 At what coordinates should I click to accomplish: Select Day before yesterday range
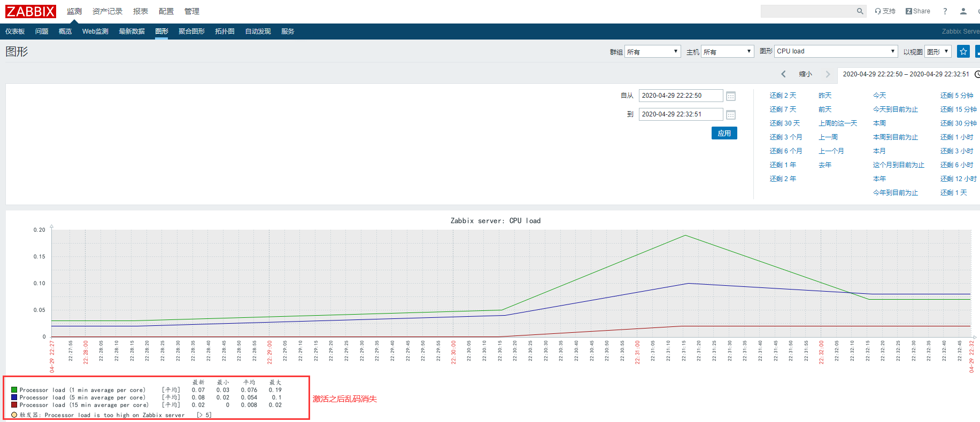pyautogui.click(x=825, y=110)
